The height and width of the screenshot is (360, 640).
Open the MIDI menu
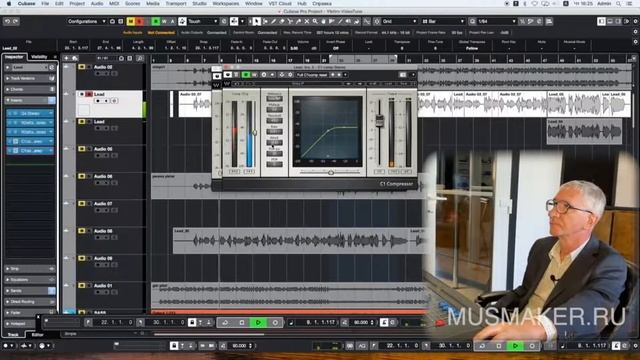pyautogui.click(x=114, y=3)
